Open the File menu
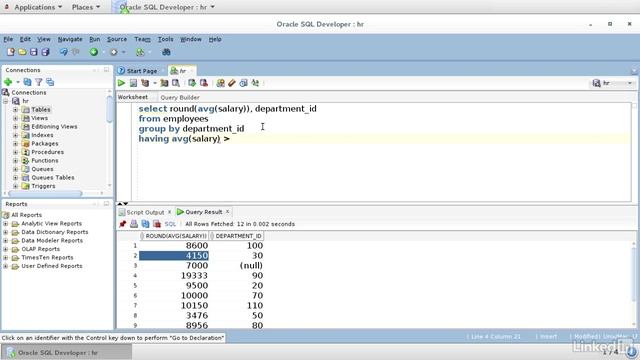640x360 pixels. (x=8, y=39)
